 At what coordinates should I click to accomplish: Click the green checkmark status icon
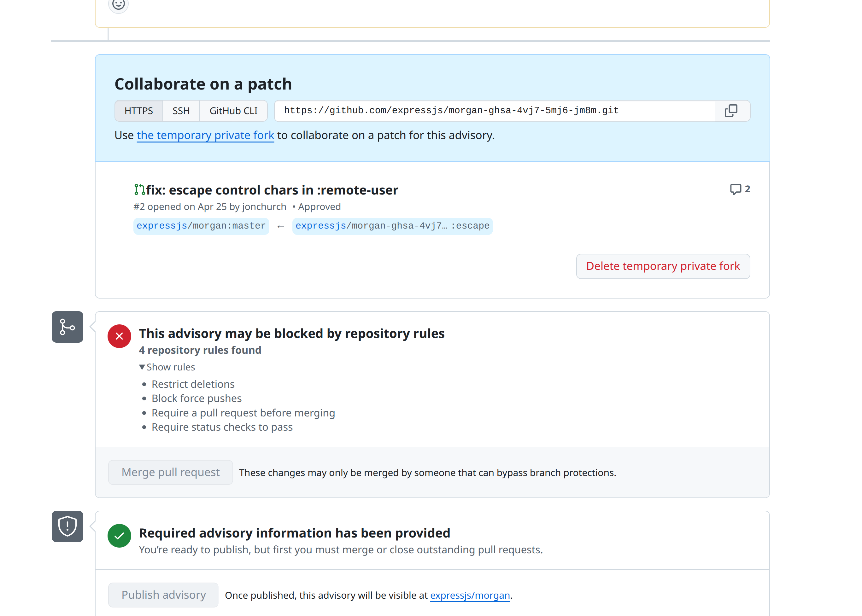click(119, 536)
